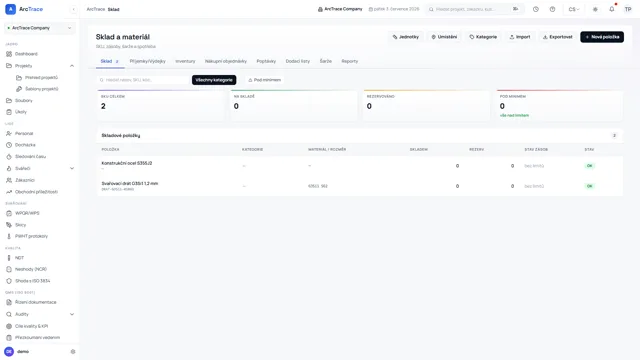The image size is (640, 360).
Task: Click the ArcTrace logo
Action: [24, 9]
